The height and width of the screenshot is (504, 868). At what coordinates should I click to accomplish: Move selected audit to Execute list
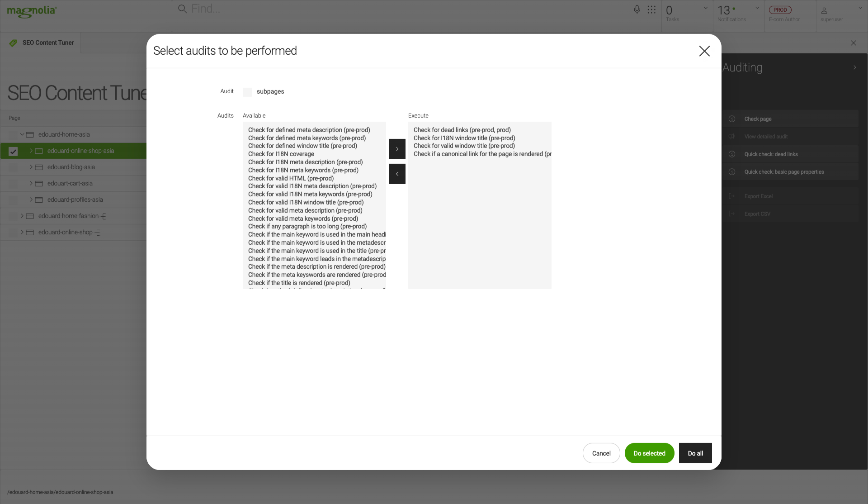397,149
